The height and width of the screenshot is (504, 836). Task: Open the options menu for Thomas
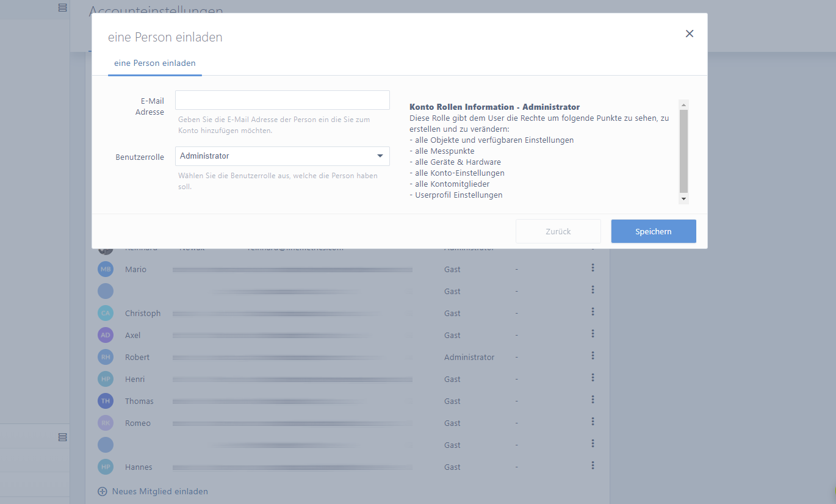click(x=593, y=400)
